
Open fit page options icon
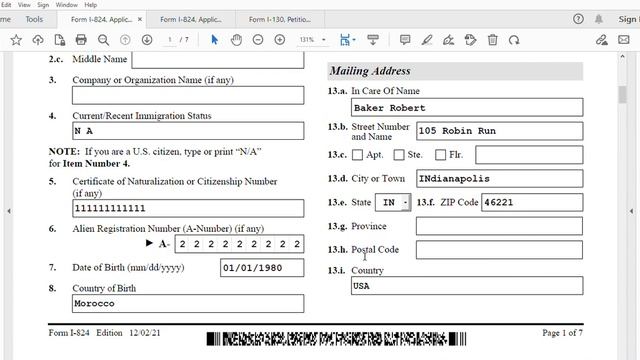(347, 40)
